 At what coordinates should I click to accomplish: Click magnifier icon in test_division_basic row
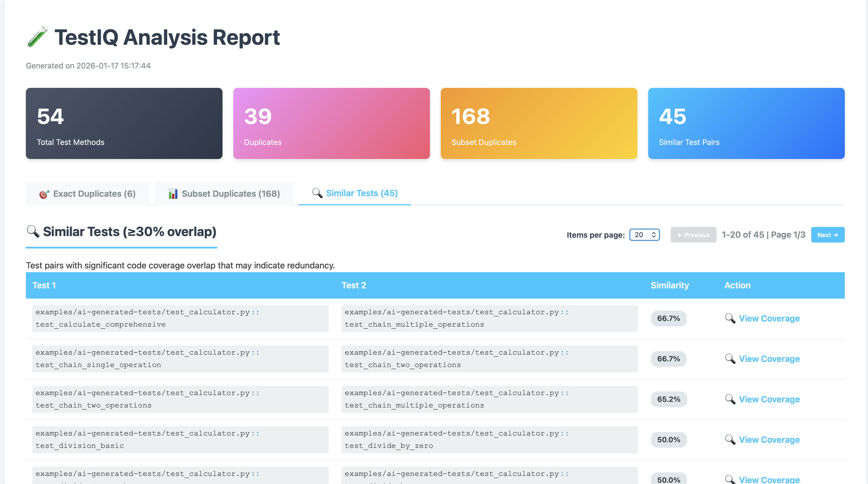[730, 440]
